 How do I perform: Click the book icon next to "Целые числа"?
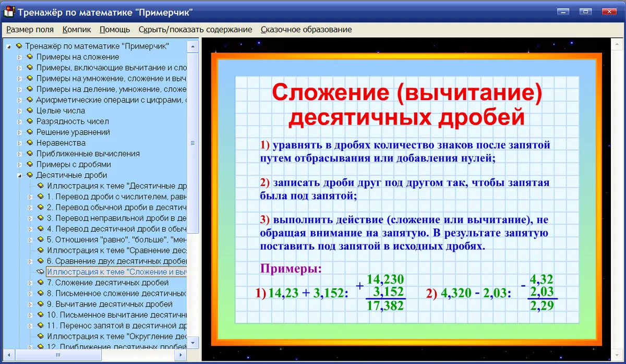29,111
